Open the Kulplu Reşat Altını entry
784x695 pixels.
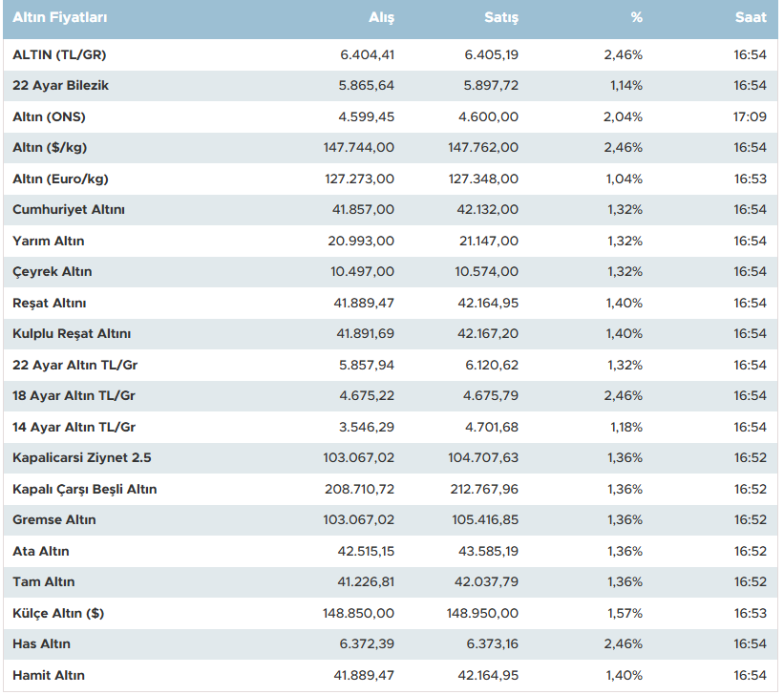[72, 334]
